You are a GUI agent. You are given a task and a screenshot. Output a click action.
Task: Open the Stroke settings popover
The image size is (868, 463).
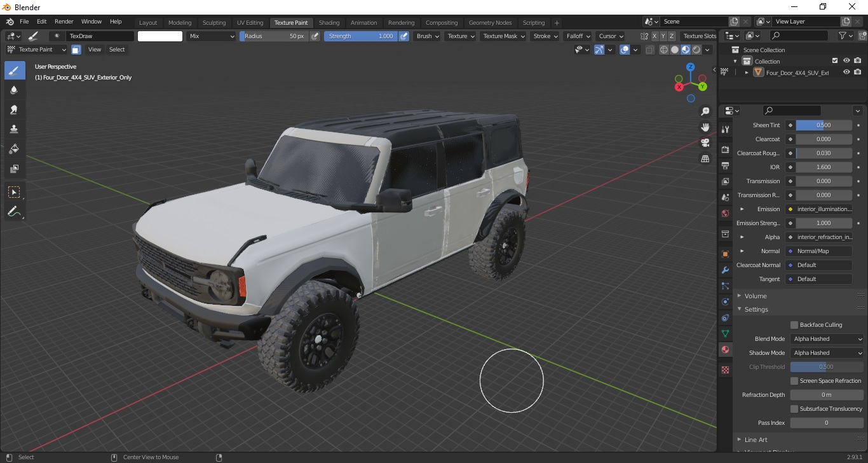pos(545,36)
